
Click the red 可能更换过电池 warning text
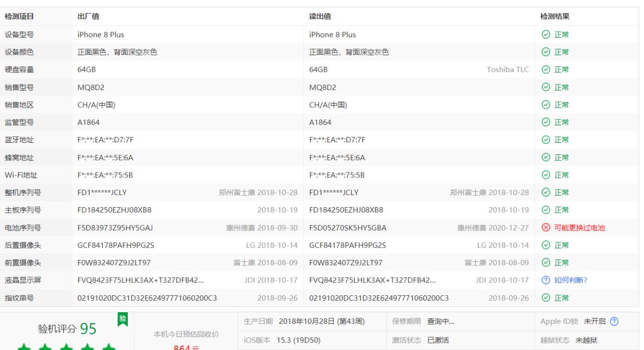point(580,228)
